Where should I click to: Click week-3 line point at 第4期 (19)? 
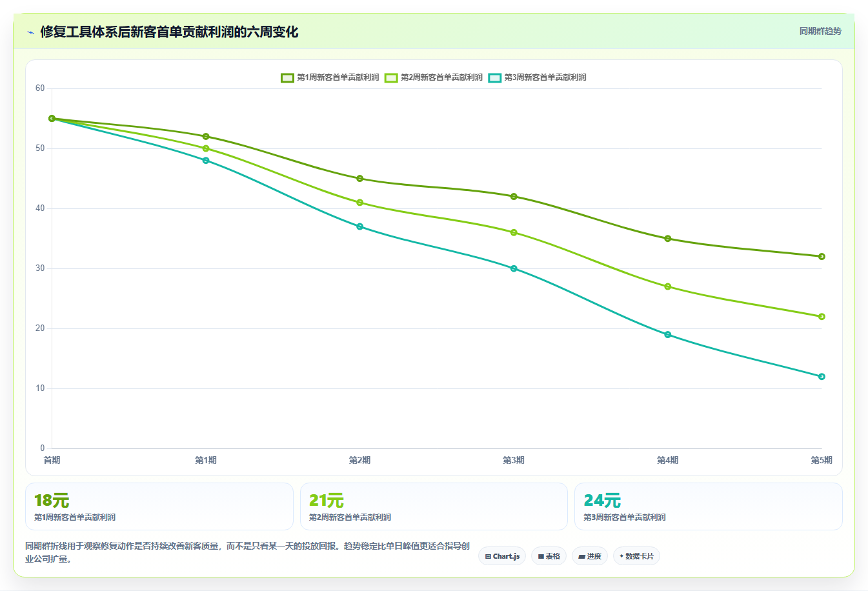click(x=667, y=335)
